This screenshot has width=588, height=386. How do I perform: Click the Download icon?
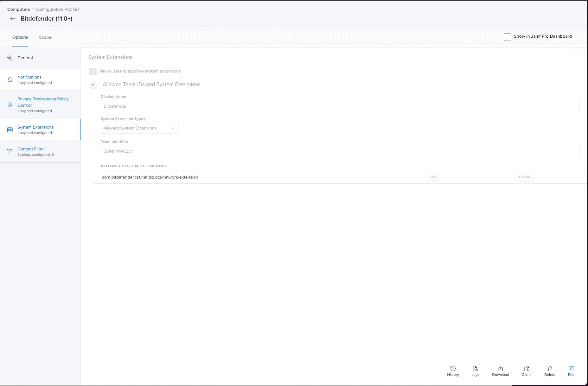pos(501,369)
